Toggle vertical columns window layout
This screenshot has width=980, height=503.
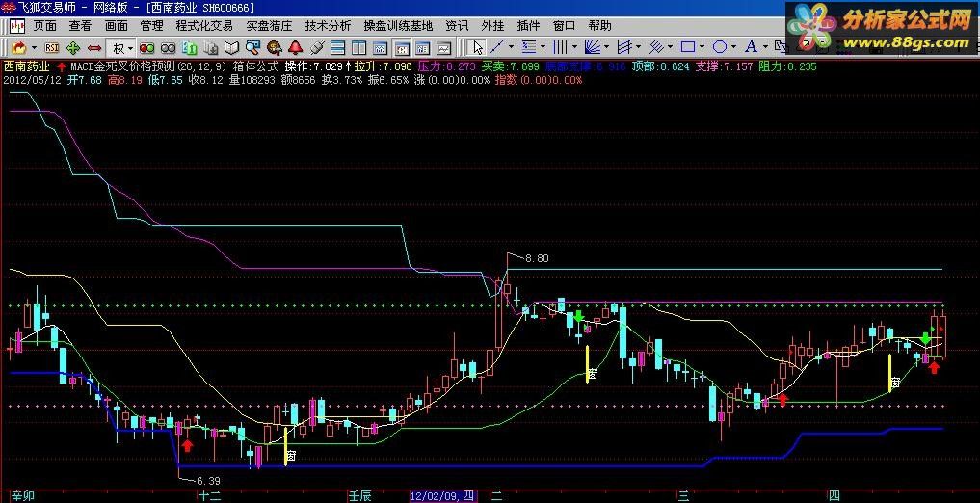click(358, 47)
